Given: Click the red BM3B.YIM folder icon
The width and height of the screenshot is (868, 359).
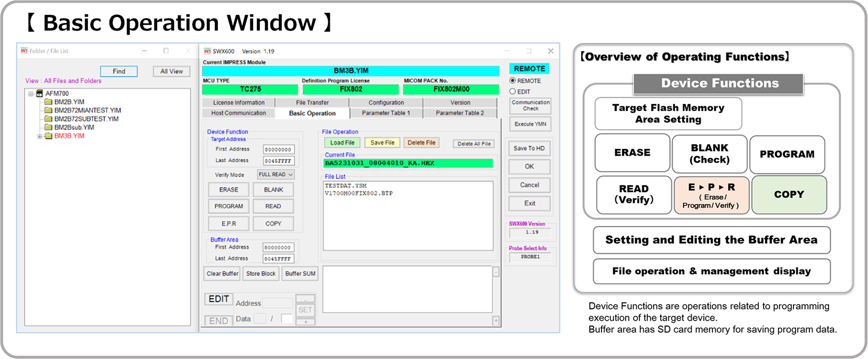Looking at the screenshot, I should 48,136.
